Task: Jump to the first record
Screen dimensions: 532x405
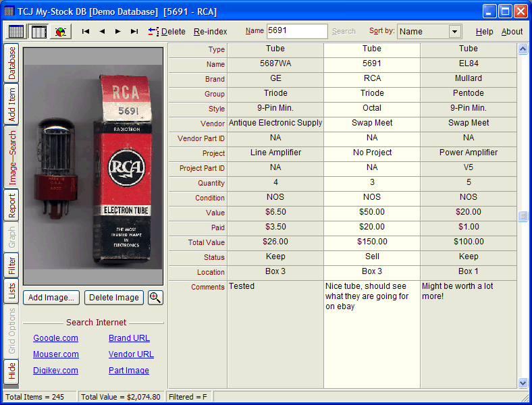Action: coord(86,32)
